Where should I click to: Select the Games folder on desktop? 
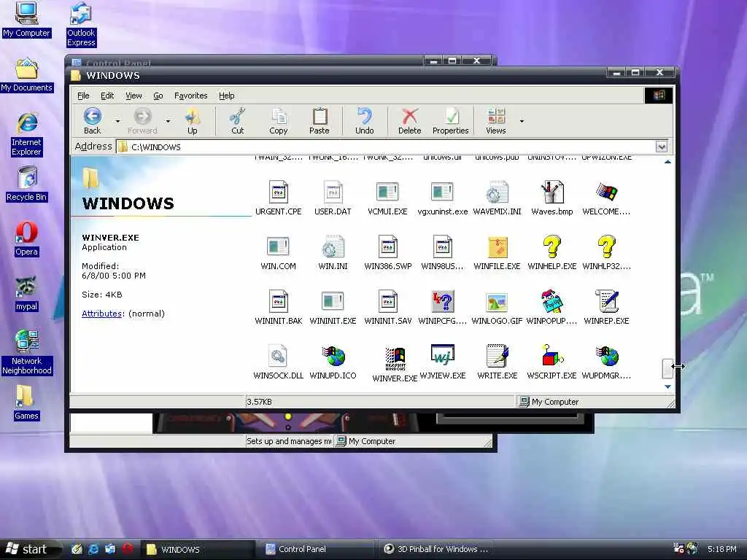pos(26,402)
